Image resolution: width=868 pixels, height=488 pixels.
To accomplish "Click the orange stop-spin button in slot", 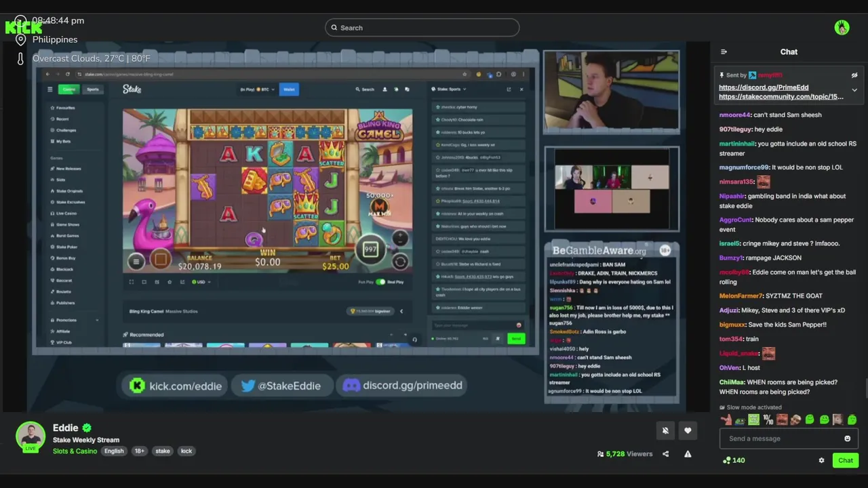I will point(161,259).
